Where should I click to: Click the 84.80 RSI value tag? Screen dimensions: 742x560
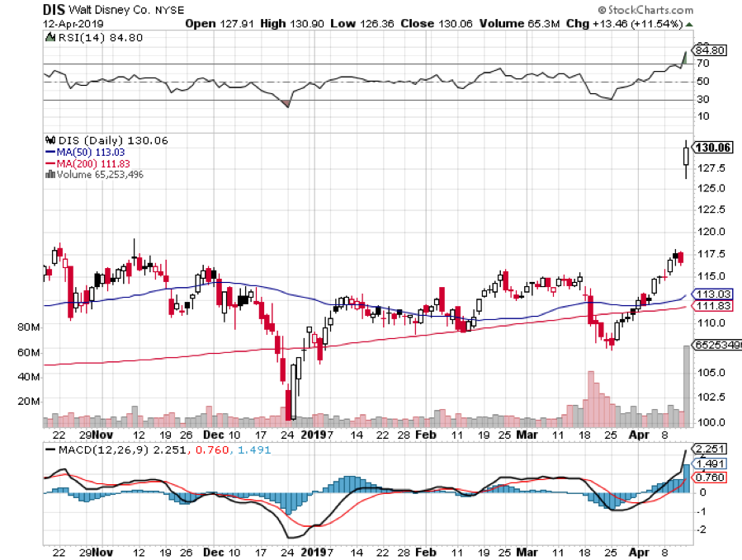coord(710,50)
